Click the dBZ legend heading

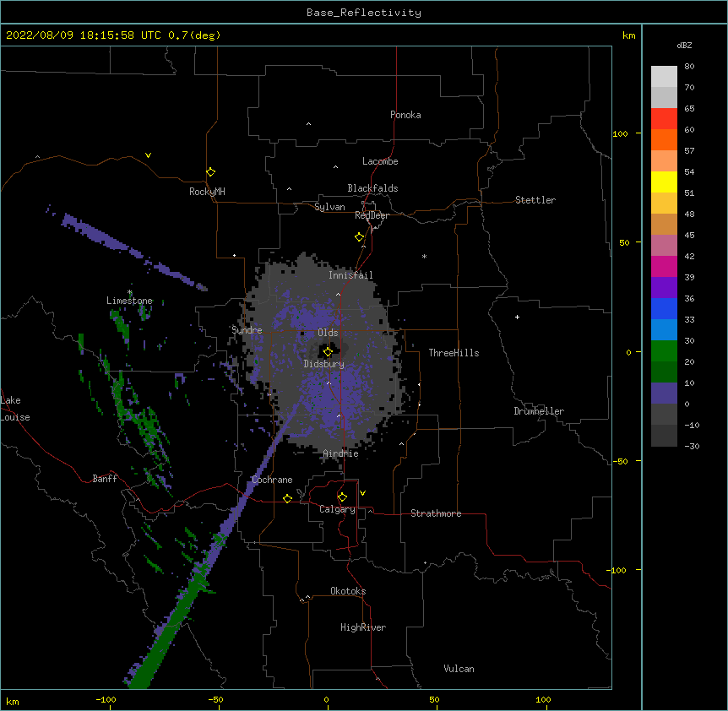[684, 45]
